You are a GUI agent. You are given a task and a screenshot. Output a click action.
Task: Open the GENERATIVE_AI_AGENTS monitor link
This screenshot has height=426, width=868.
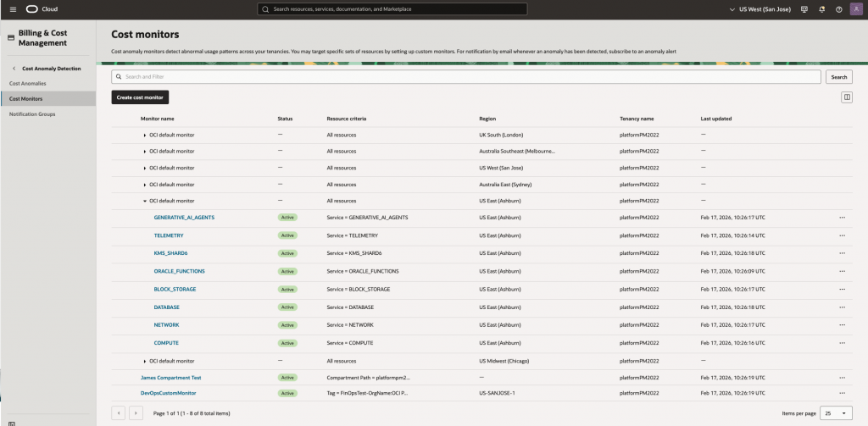click(x=184, y=218)
